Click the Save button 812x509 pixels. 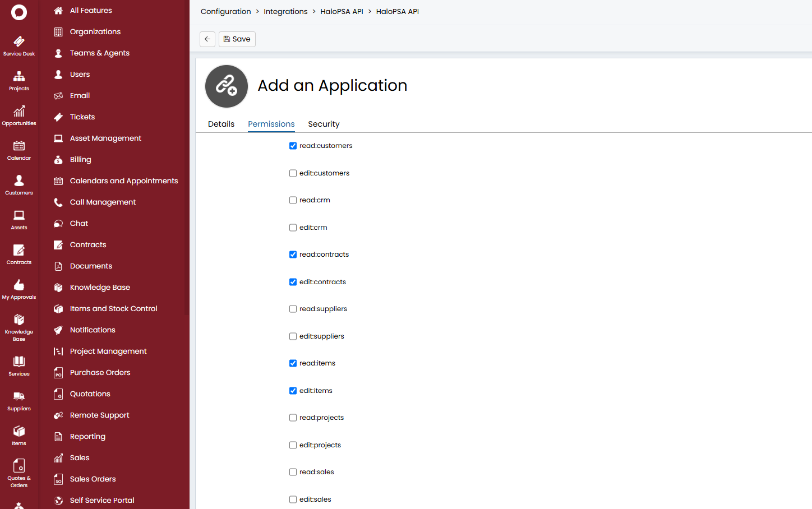tap(237, 39)
